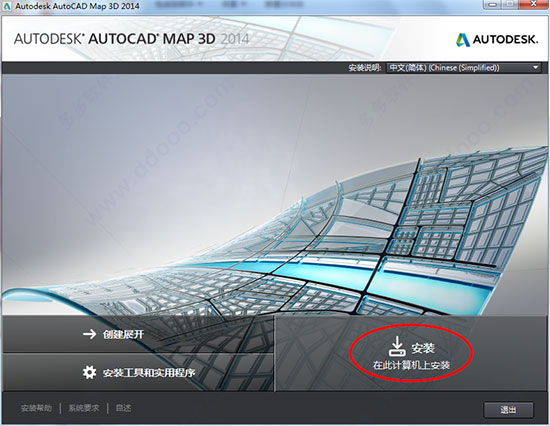Click the gear icon for tools and utilities
The height and width of the screenshot is (426, 550).
(89, 372)
